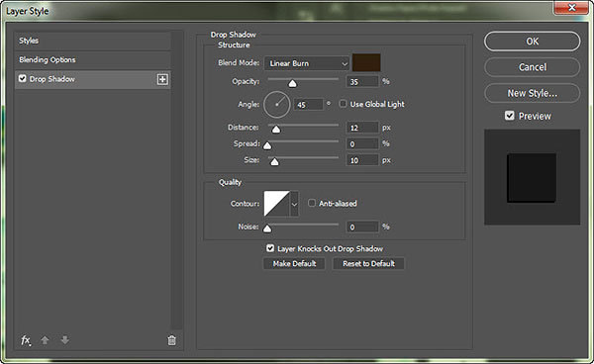This screenshot has width=594, height=364.
Task: Delete effect with the trash icon
Action: coord(171,340)
